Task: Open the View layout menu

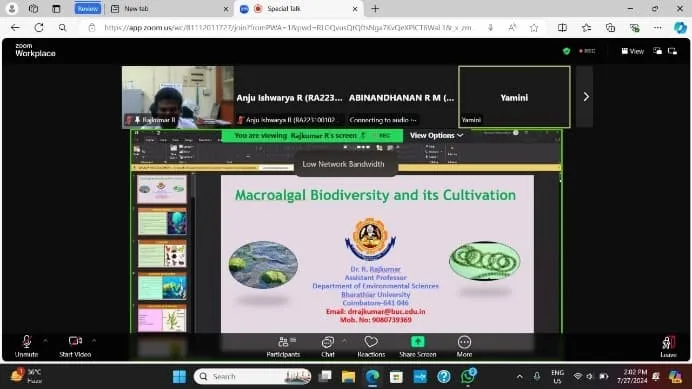Action: (633, 51)
